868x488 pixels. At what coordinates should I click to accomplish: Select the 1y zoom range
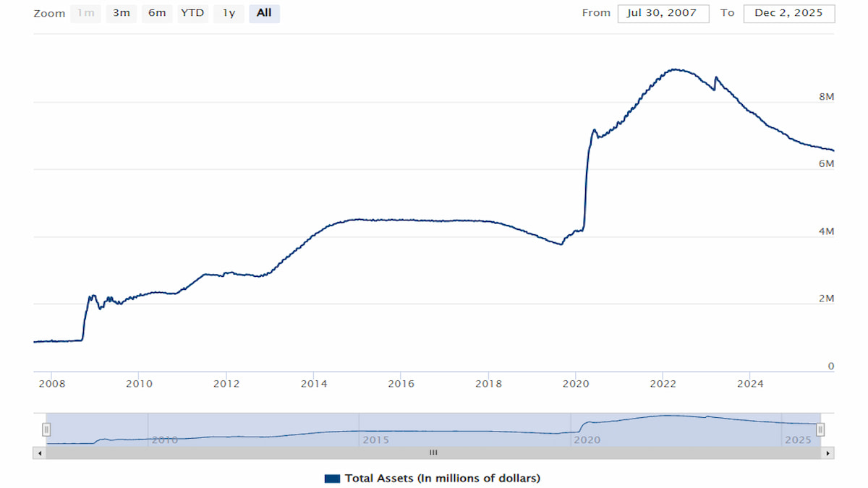(x=229, y=13)
